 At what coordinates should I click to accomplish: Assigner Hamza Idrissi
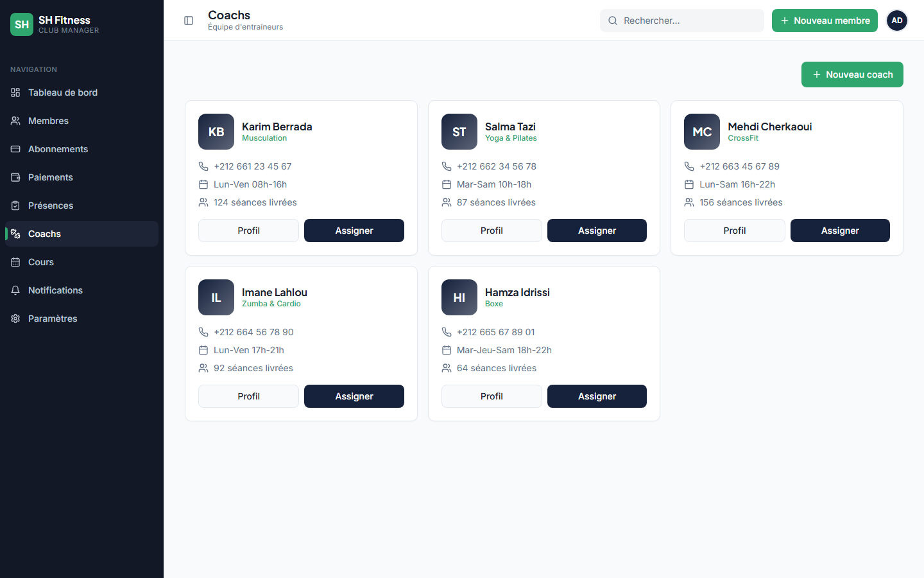(597, 396)
